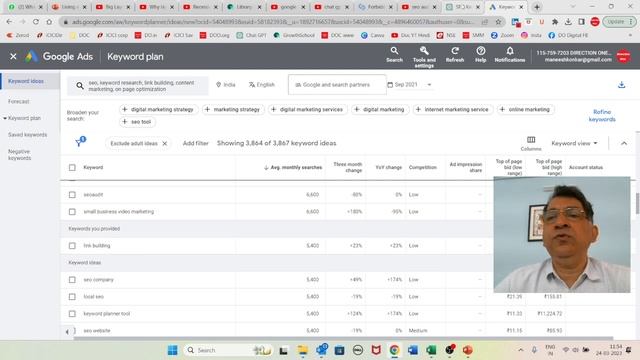Screen dimensions: 640x360
Task: Select all keywords with header checkbox
Action: coord(72,167)
